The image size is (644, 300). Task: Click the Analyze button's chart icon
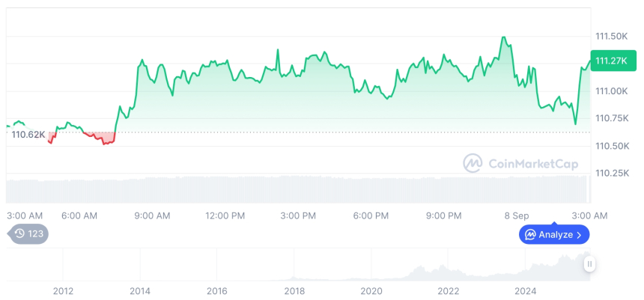tap(530, 235)
